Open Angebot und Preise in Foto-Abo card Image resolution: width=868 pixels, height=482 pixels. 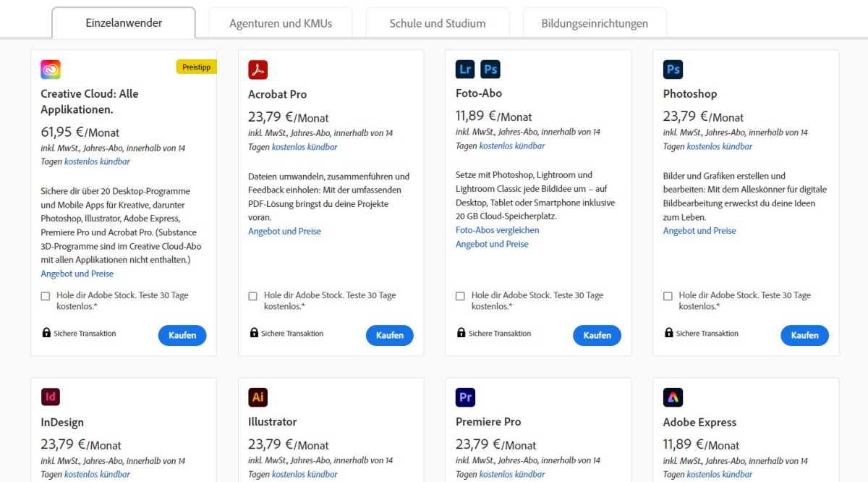point(492,244)
